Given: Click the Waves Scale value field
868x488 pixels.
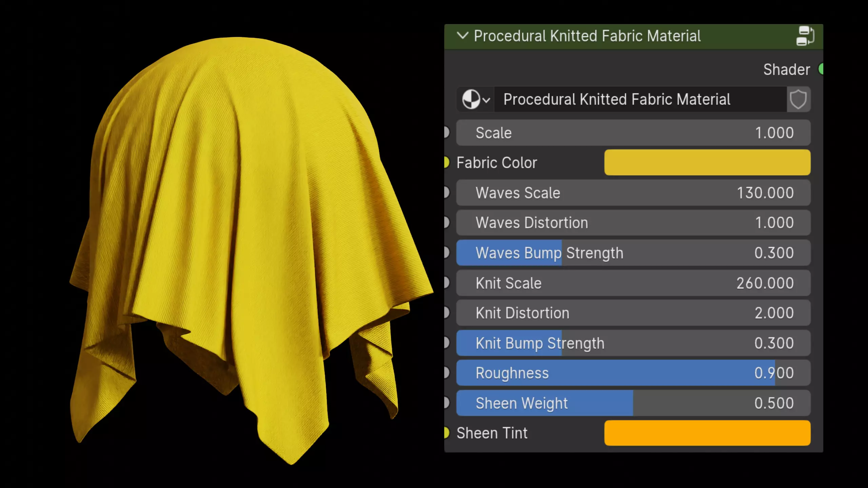Looking at the screenshot, I should coord(633,193).
